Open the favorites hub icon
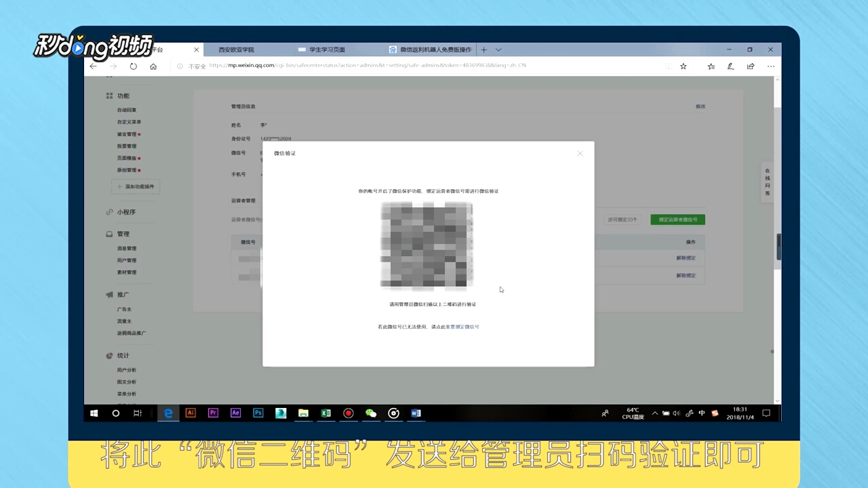 tap(711, 66)
